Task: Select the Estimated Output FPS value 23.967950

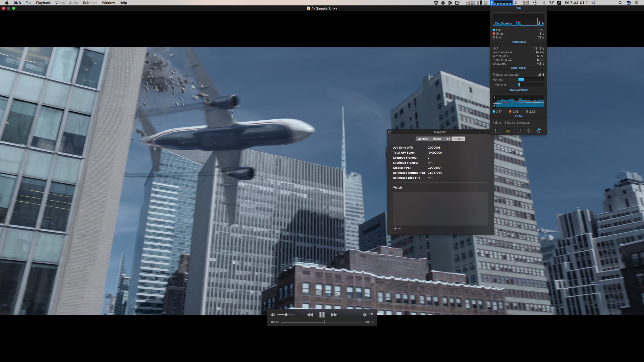Action: click(x=435, y=173)
